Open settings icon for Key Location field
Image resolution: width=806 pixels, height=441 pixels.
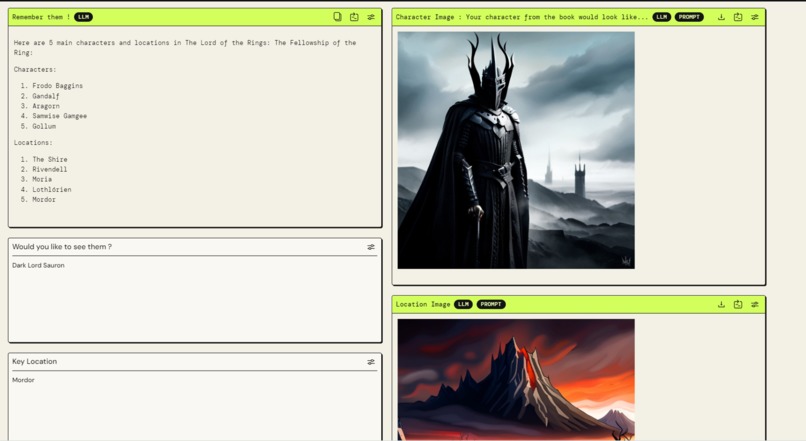(371, 362)
